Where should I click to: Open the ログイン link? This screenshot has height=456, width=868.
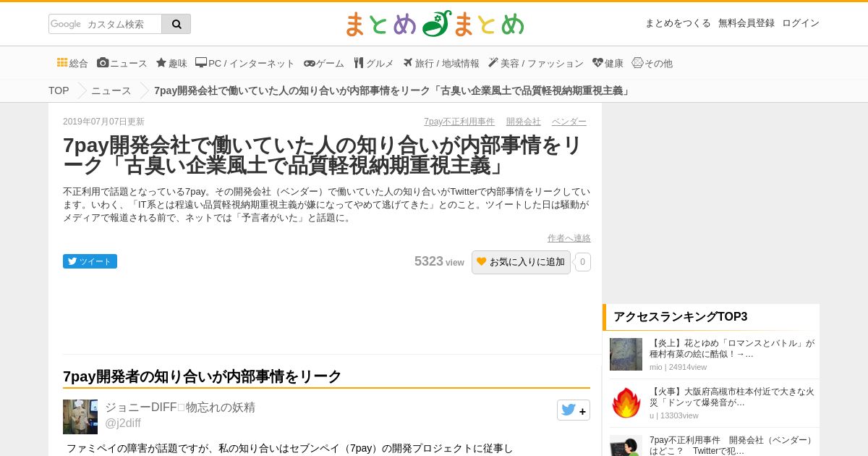click(801, 23)
